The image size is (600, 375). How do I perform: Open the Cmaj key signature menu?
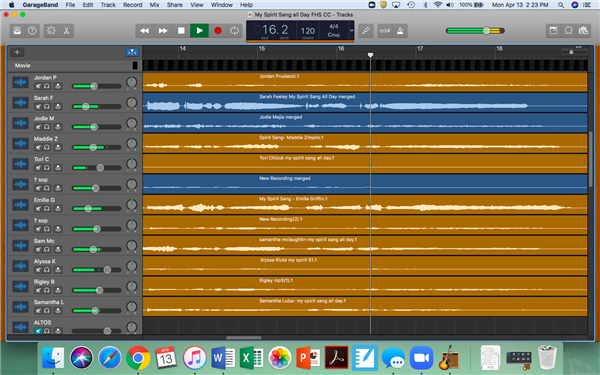[x=334, y=35]
